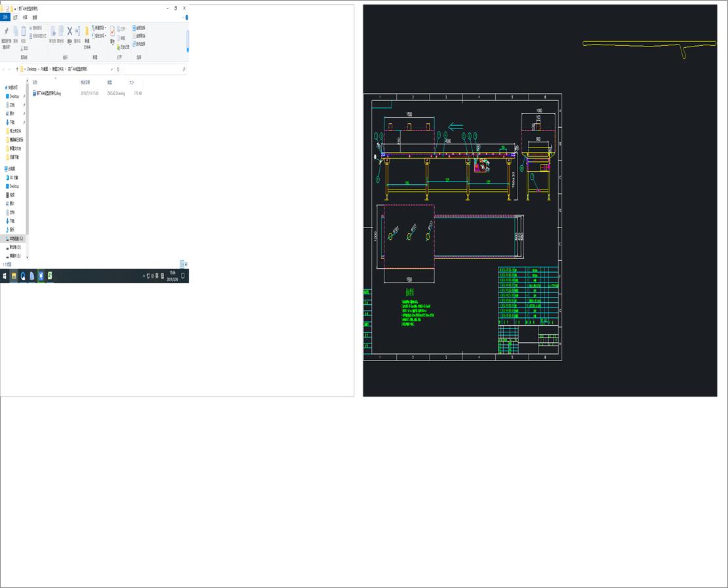This screenshot has width=728, height=588.
Task: Click Select all in the ribbon
Action: coord(139,28)
